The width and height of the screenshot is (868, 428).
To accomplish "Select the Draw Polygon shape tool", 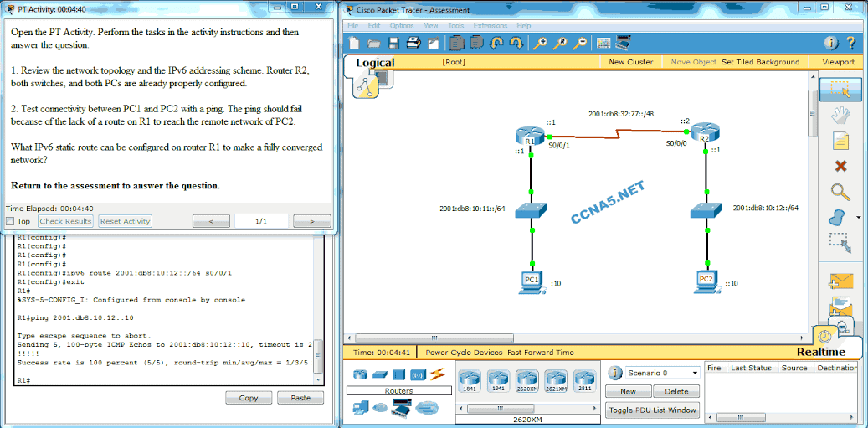I will coord(838,216).
